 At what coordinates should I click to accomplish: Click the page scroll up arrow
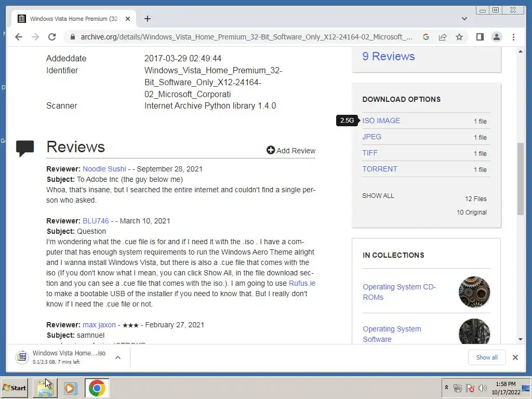pos(521,51)
